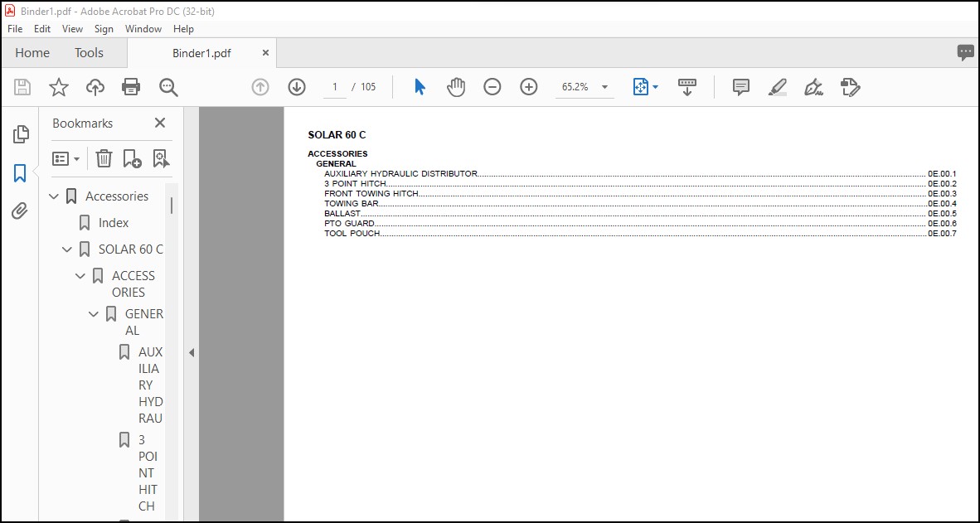Click AUXILIARY HYDRAULIC DISTRIBUTOR index entry
The width and height of the screenshot is (980, 523).
pos(400,174)
